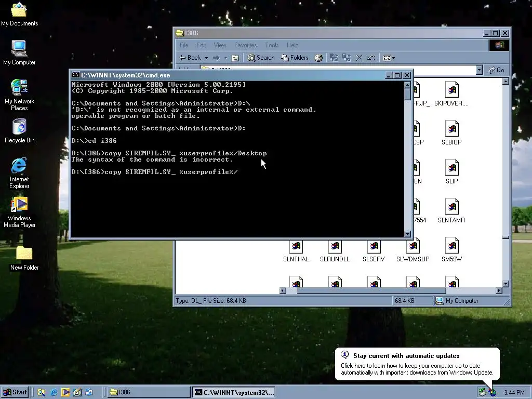Click the Folders button in I386 toolbar
532x399 pixels.
[295, 58]
